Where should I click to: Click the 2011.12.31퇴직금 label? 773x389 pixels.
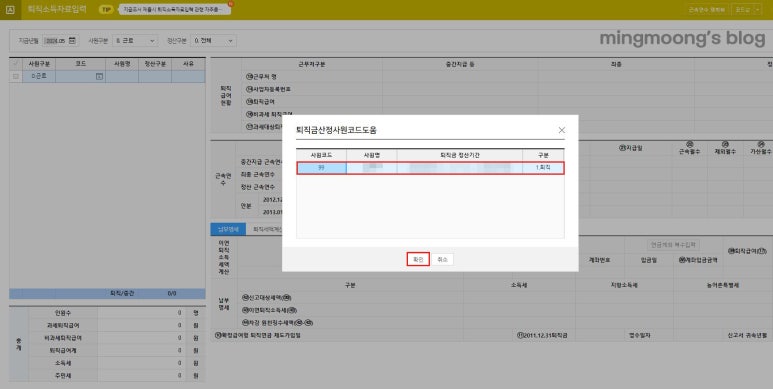pyautogui.click(x=542, y=335)
